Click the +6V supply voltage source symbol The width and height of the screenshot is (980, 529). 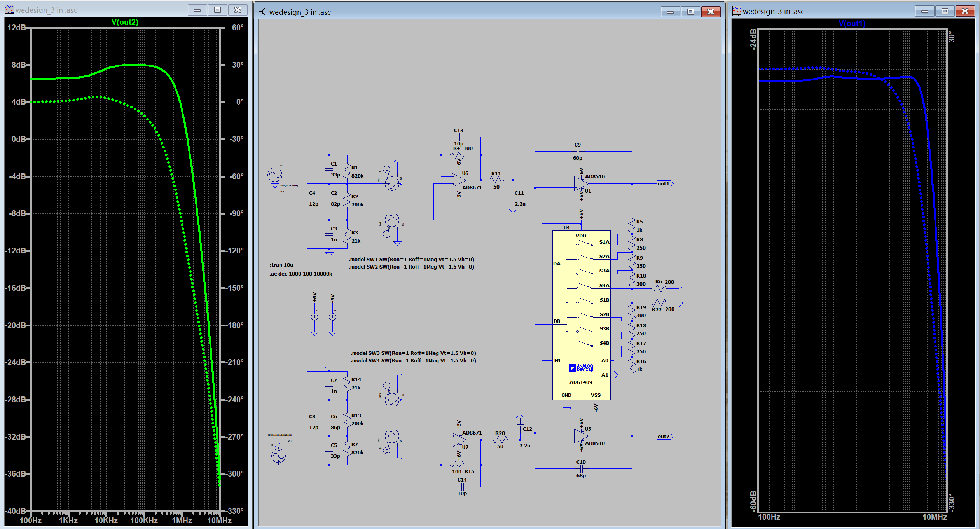[x=314, y=317]
